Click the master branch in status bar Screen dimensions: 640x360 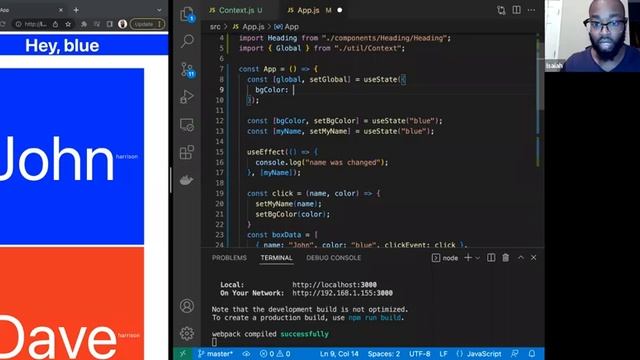[215, 354]
